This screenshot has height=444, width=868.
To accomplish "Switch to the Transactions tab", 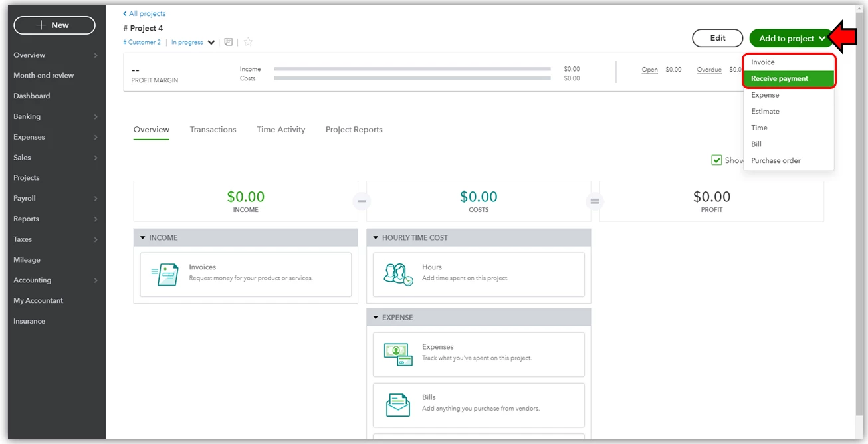I will click(213, 130).
